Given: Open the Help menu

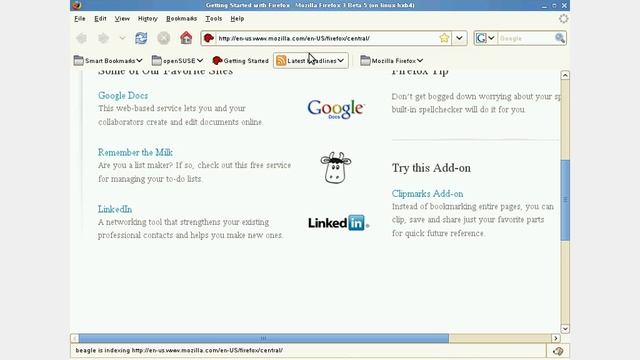Looking at the screenshot, I should (x=237, y=18).
